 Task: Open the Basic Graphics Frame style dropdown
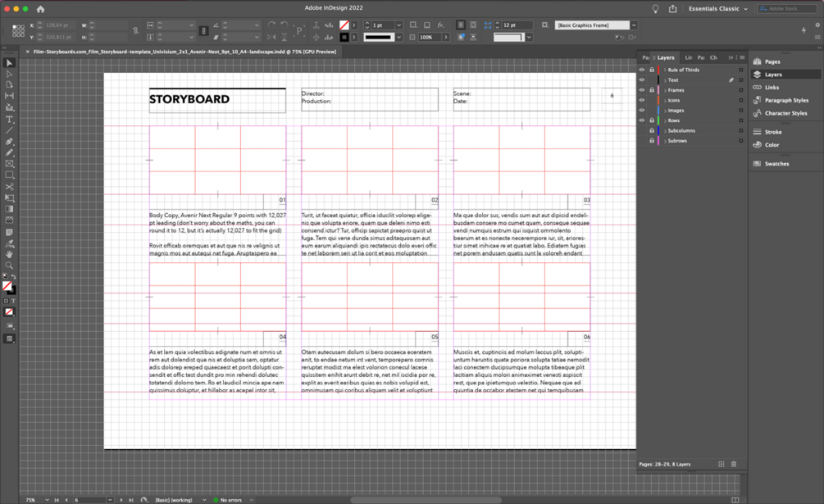634,25
